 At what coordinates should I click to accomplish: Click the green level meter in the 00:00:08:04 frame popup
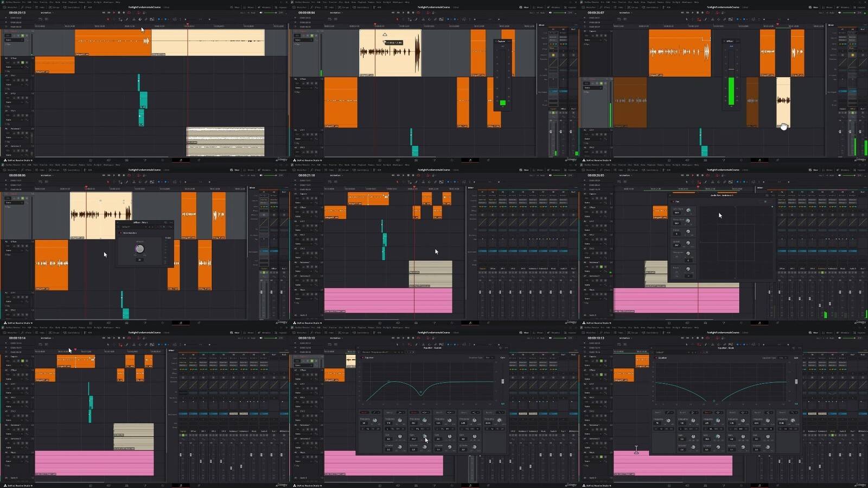click(502, 103)
